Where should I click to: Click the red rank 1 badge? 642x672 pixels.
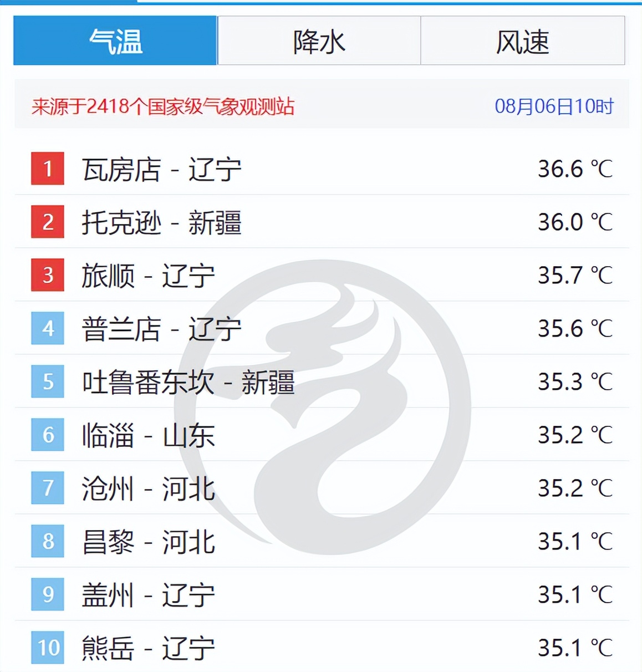(x=48, y=169)
